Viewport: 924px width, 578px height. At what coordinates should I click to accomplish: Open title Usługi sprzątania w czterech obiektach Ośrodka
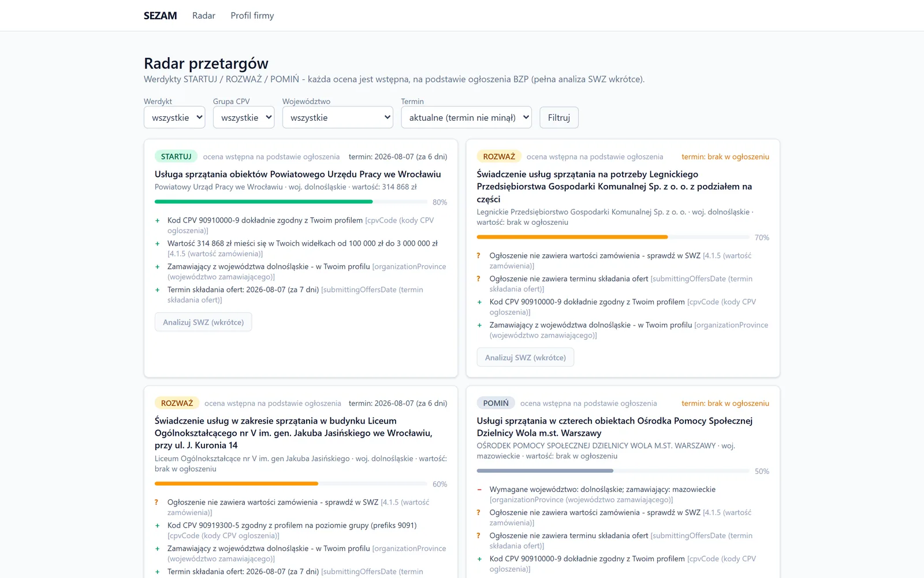614,427
